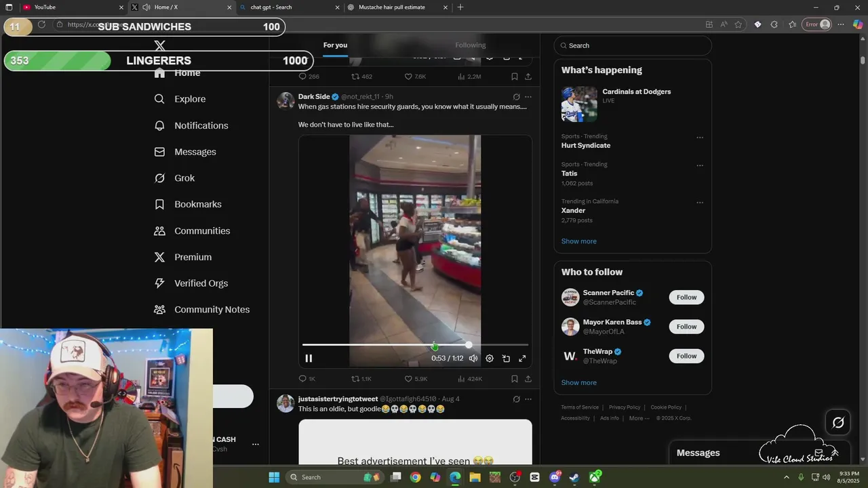868x488 pixels.
Task: Like the upper post with 7.6K likes
Action: [415, 77]
